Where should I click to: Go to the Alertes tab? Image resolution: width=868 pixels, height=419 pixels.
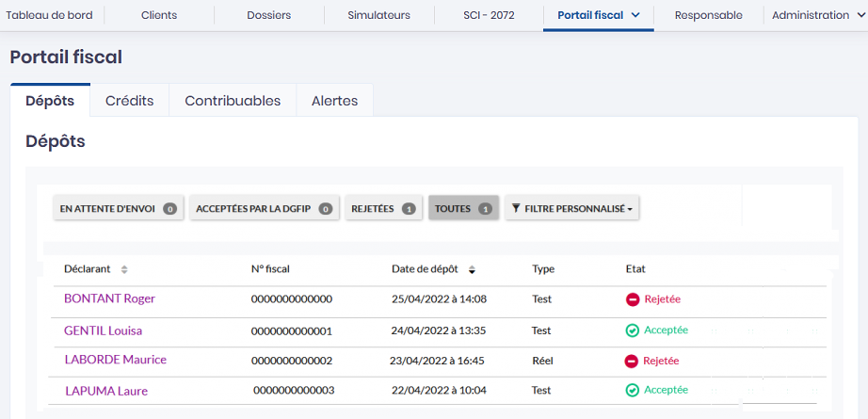(x=334, y=101)
